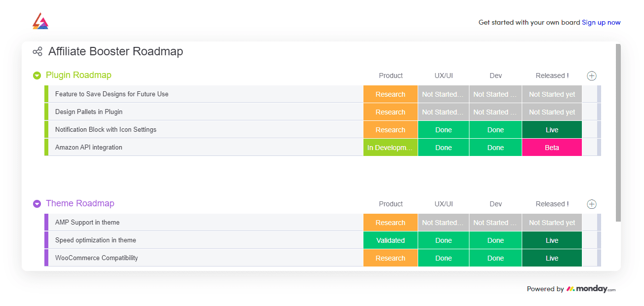Screen dimensions: 644x306
Task: Click the Product column header in Plugin Roadmap
Action: point(391,76)
